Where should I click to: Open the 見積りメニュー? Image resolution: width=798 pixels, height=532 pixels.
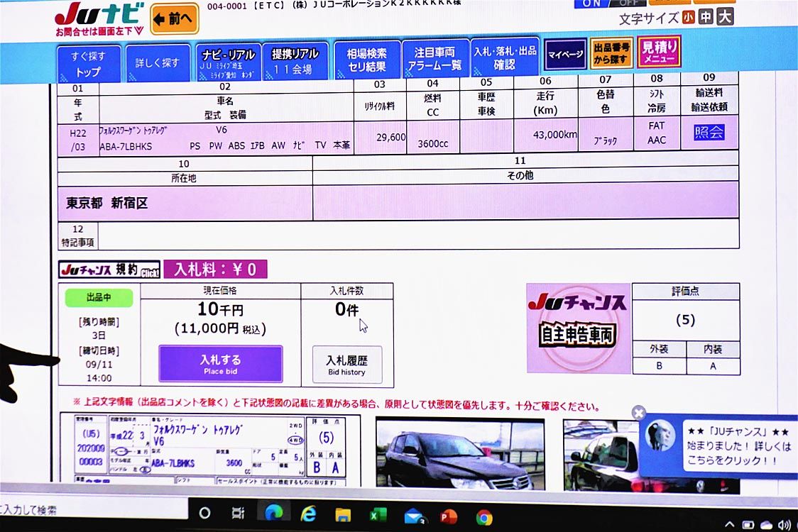pos(659,52)
